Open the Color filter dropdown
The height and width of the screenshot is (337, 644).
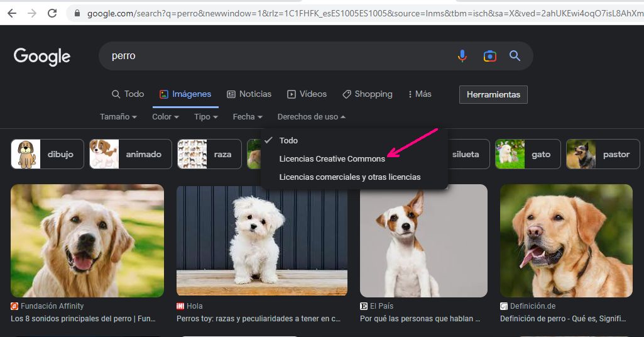pos(165,117)
